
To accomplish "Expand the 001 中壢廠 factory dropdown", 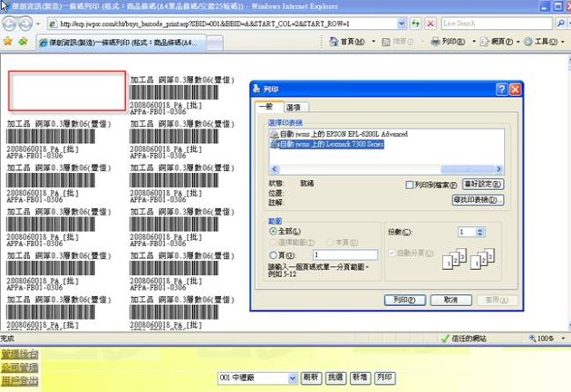I will [x=292, y=377].
